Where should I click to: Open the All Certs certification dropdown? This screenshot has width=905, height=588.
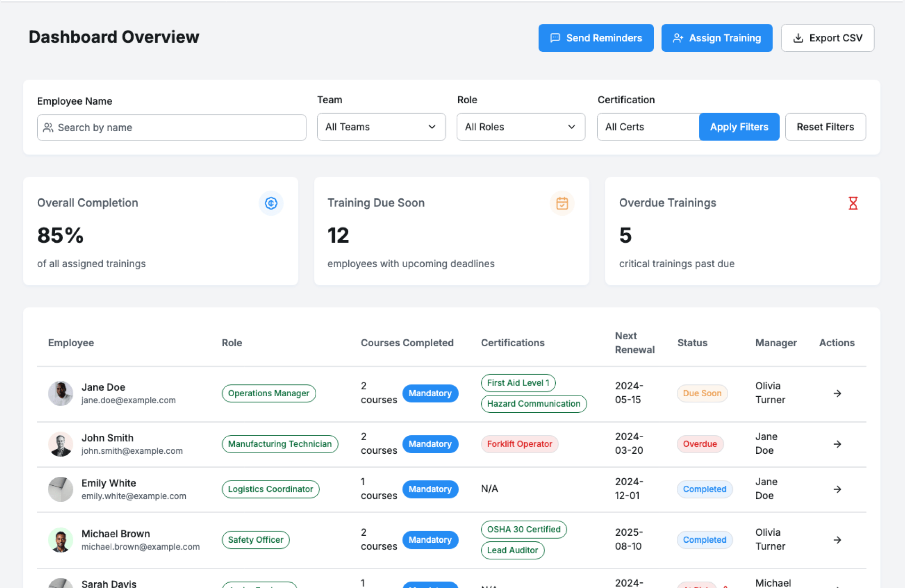648,127
